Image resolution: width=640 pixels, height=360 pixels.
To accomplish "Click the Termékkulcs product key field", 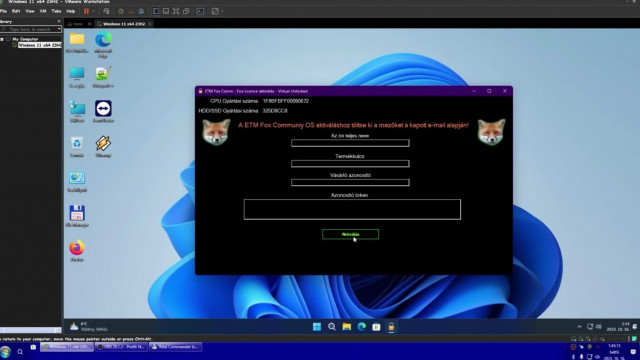I will (x=350, y=163).
